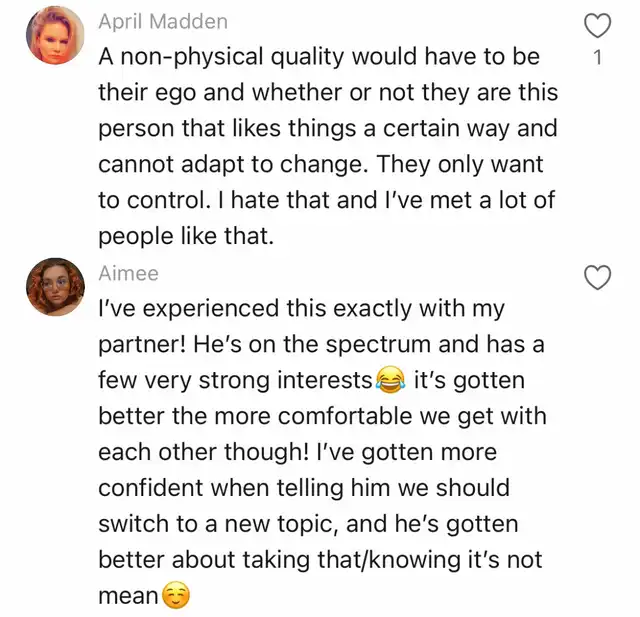640x617 pixels.
Task: Go to April Madden's profile via username
Action: [162, 21]
